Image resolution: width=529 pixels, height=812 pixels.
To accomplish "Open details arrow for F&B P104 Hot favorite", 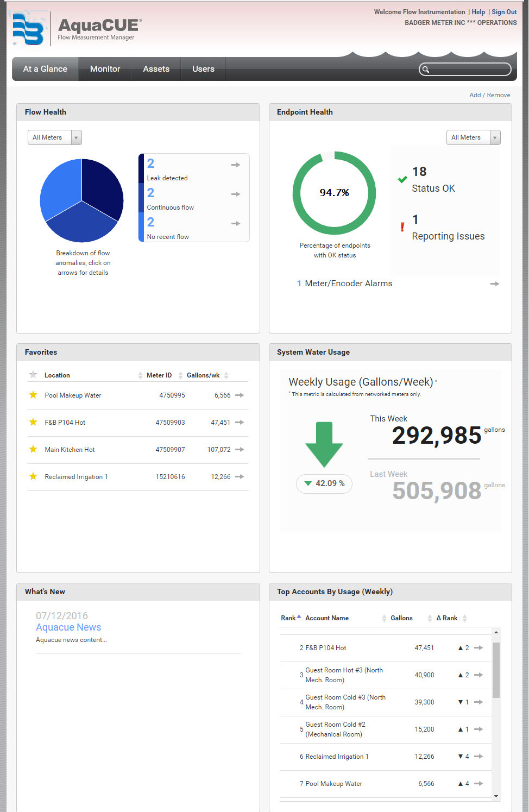I will tap(240, 422).
